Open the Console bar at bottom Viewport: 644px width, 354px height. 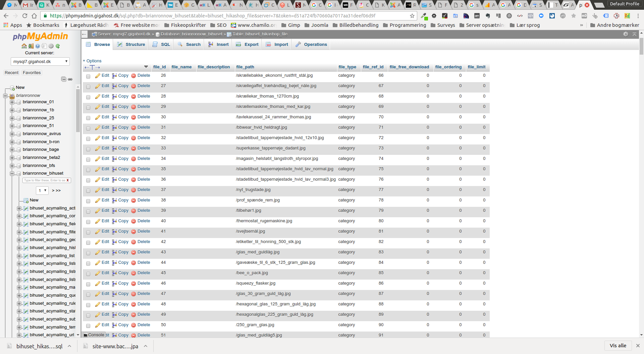[94, 335]
